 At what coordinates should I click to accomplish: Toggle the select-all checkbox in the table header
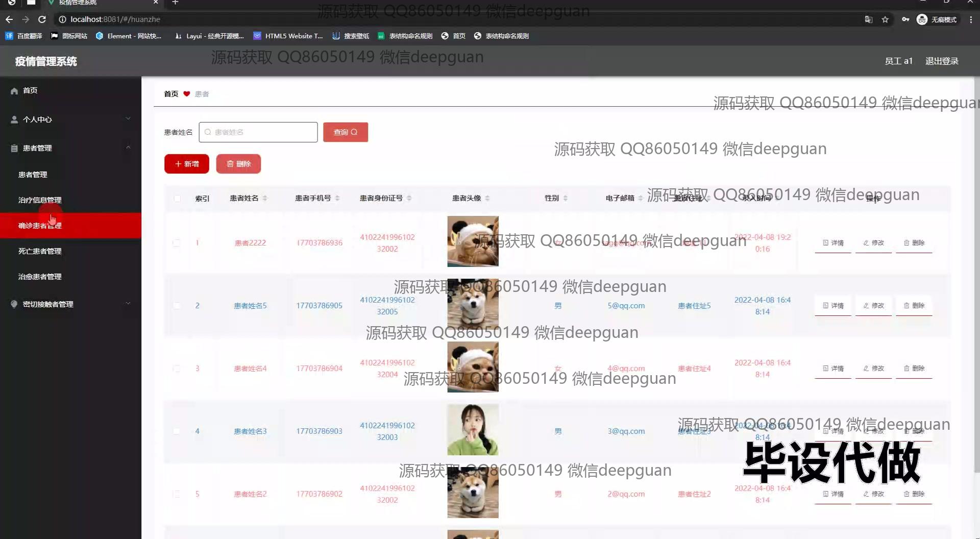(x=177, y=199)
